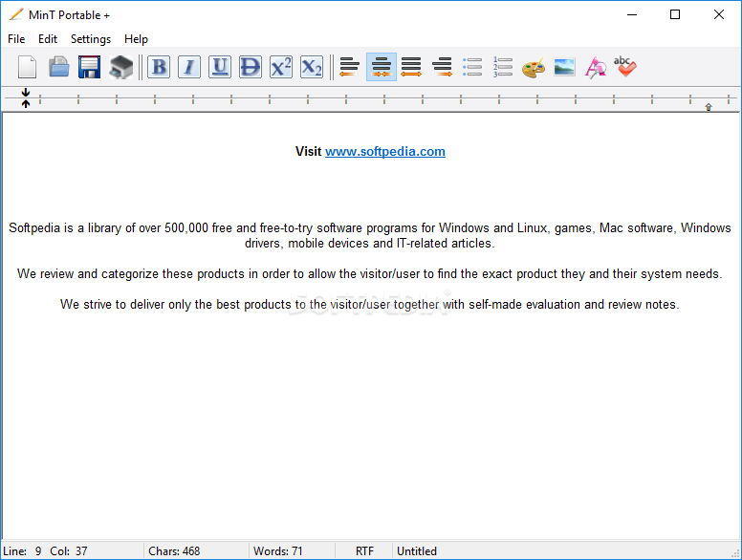Image resolution: width=742 pixels, height=560 pixels.
Task: Click the left indent marker on the ruler
Action: pyautogui.click(x=26, y=97)
